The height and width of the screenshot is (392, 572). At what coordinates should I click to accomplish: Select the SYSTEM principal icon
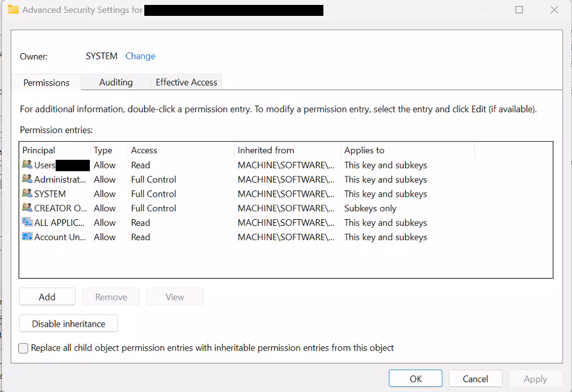(27, 194)
